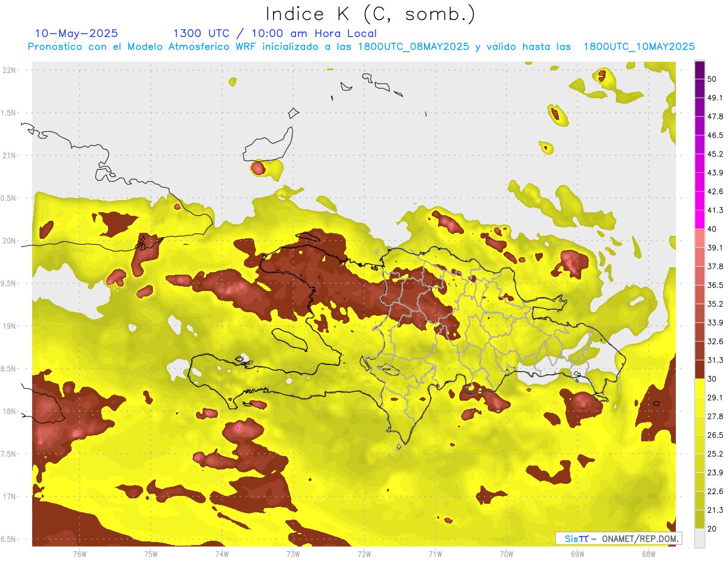This screenshot has height=562, width=728.
Task: Click the '36.5' color scale value
Action: coord(715,285)
